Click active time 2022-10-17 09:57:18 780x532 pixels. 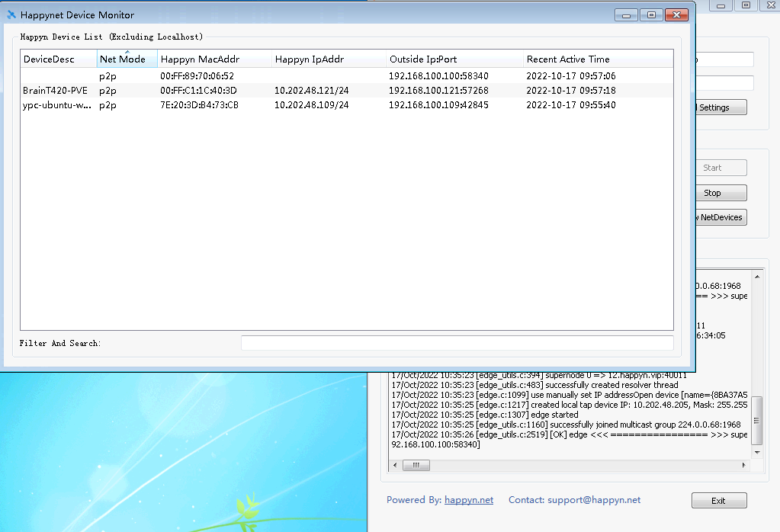click(571, 91)
